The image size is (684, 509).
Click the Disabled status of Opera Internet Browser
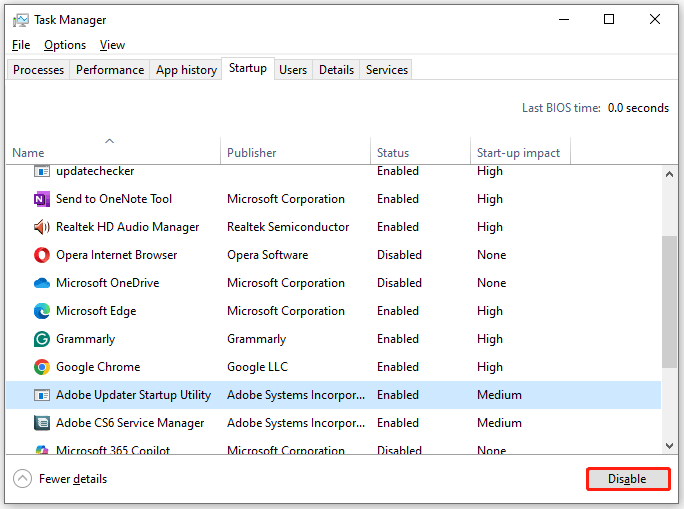tap(399, 255)
